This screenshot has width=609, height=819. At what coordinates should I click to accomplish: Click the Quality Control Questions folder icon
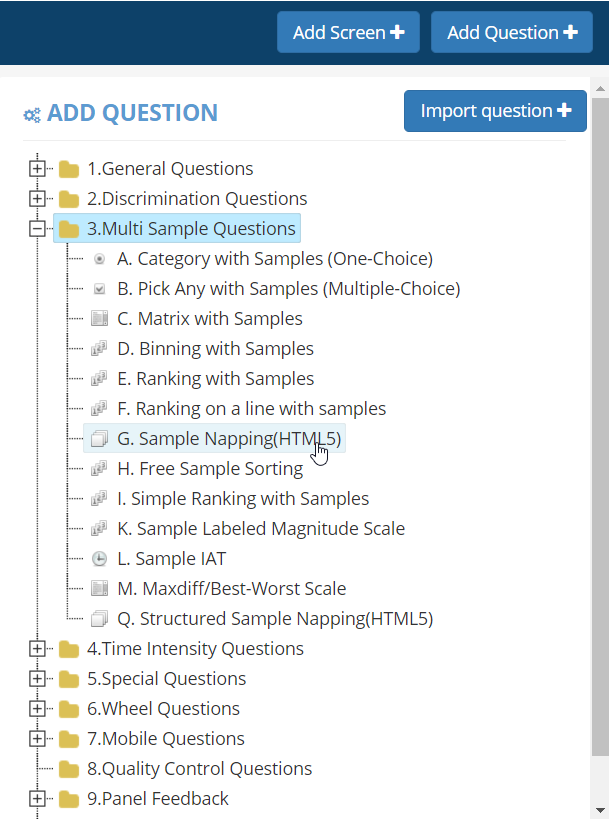pyautogui.click(x=69, y=769)
